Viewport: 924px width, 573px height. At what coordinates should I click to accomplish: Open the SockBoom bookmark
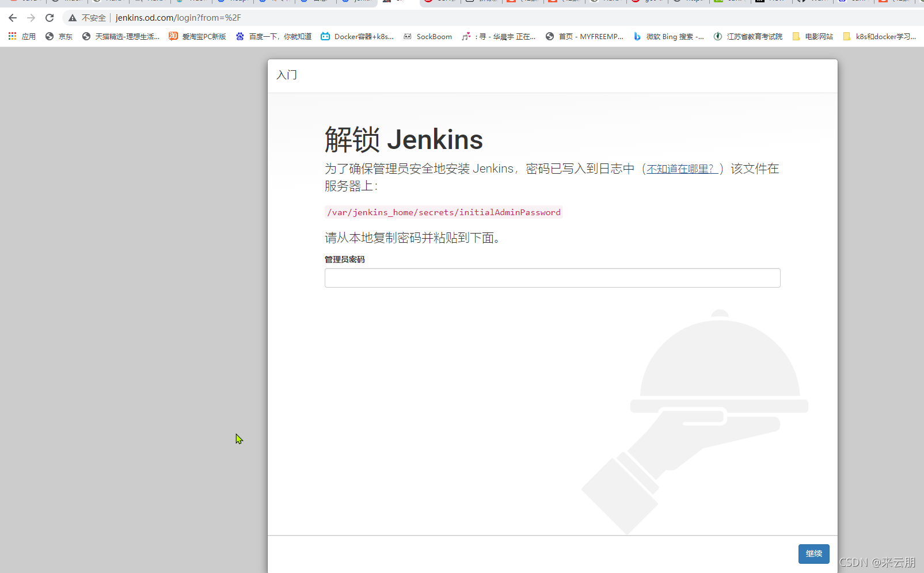click(428, 36)
